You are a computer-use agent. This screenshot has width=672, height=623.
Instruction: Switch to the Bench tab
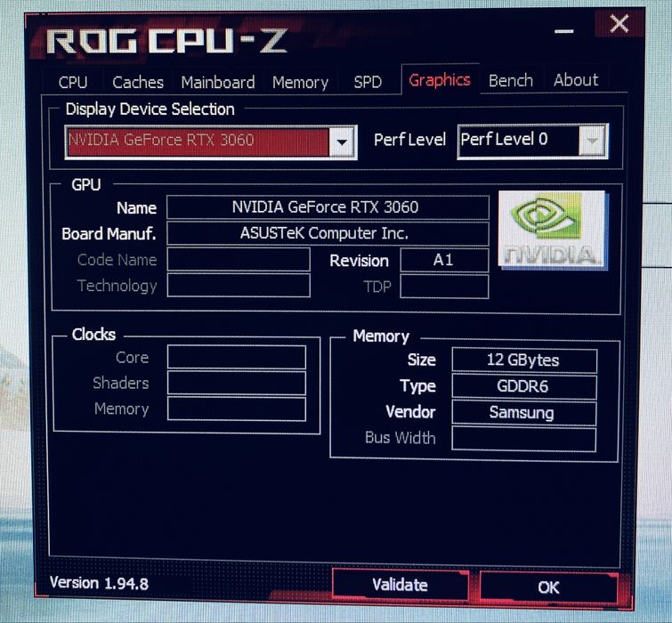511,80
